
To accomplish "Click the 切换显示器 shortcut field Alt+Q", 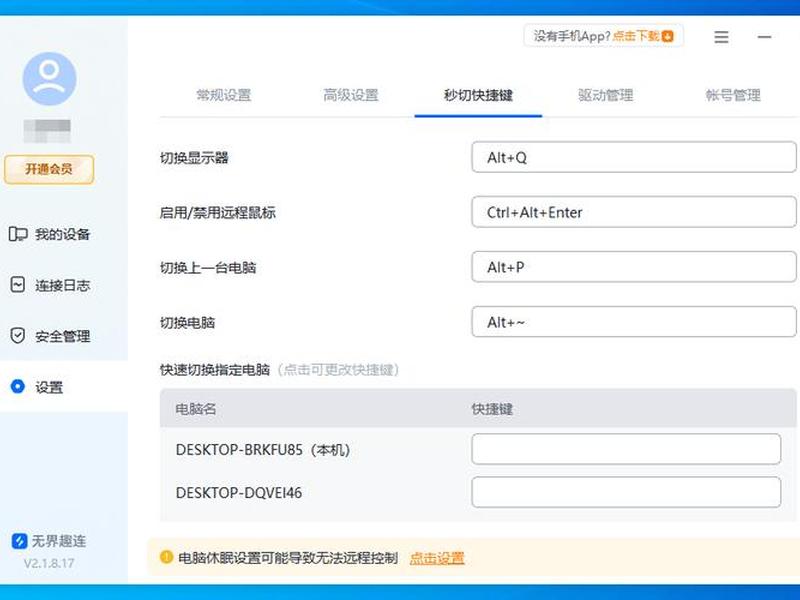I will [634, 157].
